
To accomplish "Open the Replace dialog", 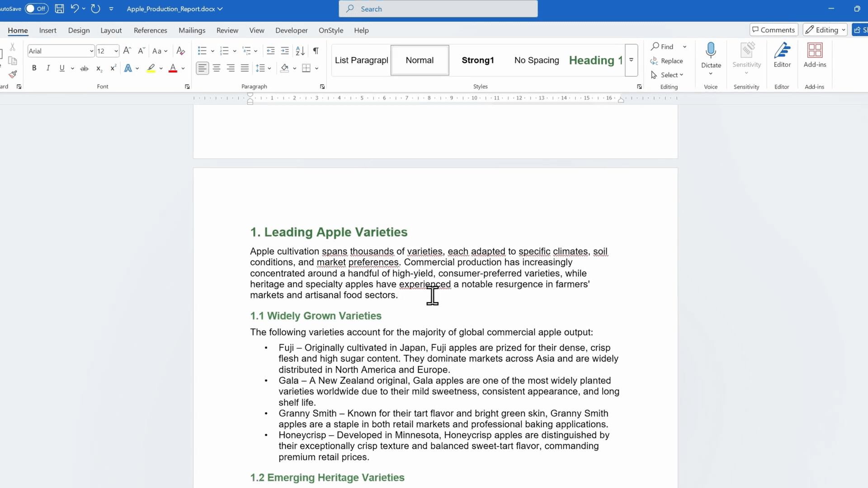I will pyautogui.click(x=667, y=61).
